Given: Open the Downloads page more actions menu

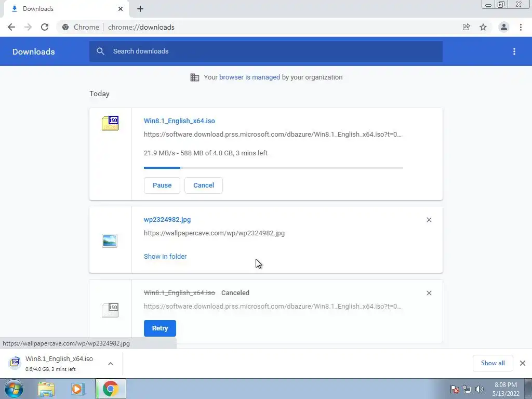Looking at the screenshot, I should pos(514,51).
